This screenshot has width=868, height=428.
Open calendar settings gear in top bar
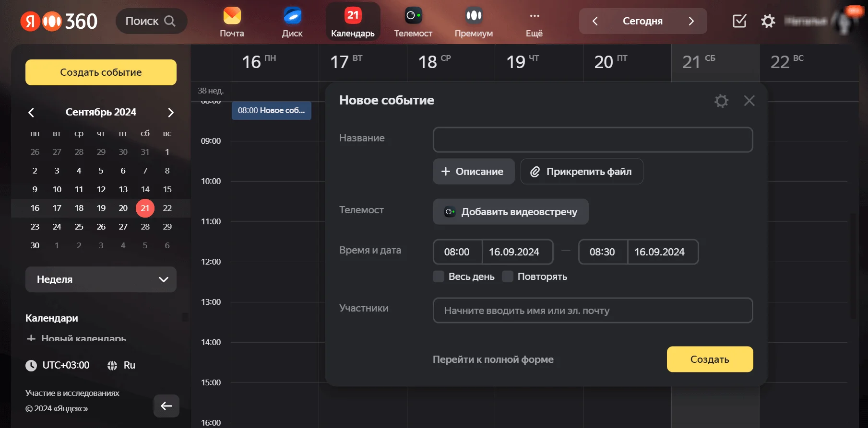tap(768, 21)
